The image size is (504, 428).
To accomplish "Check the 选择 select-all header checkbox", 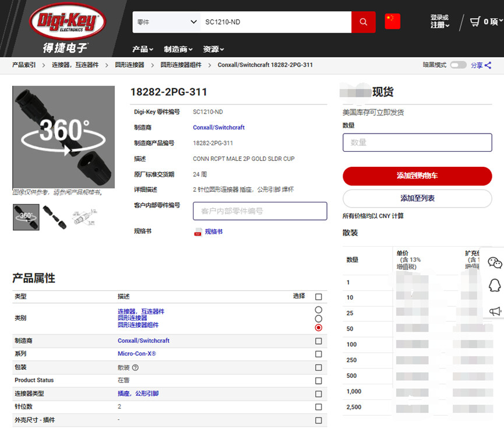I will 319,297.
